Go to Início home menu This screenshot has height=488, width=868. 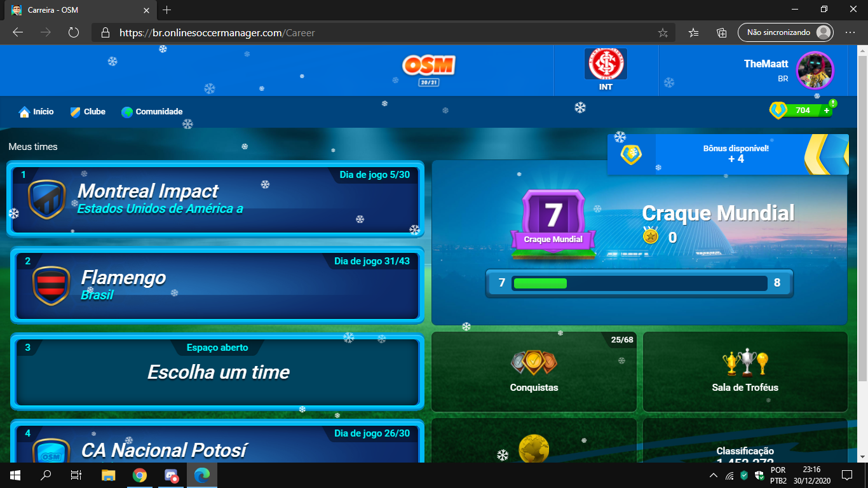[36, 112]
